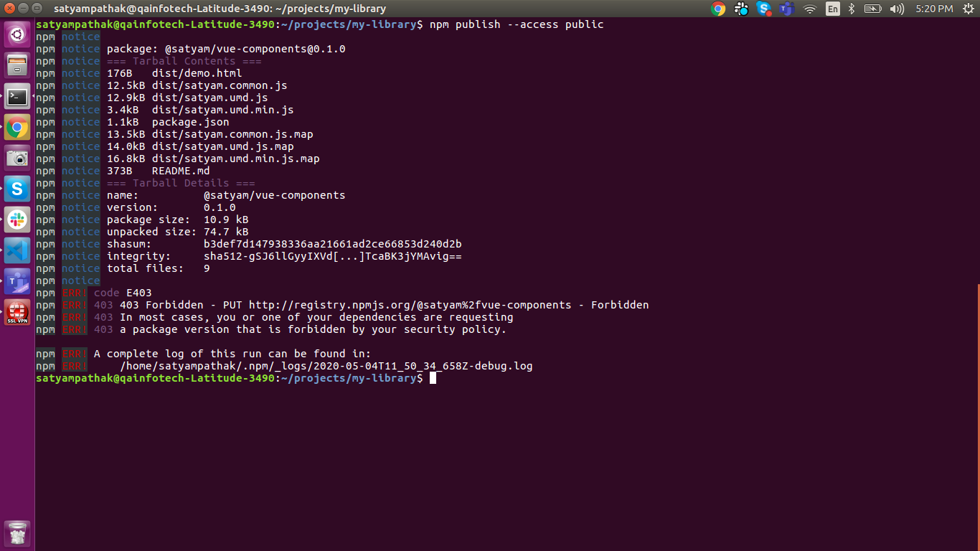Screen dimensions: 980x551
Task: Click the 'dist/satyam.umd.min.js.map' entry
Action: [235, 159]
